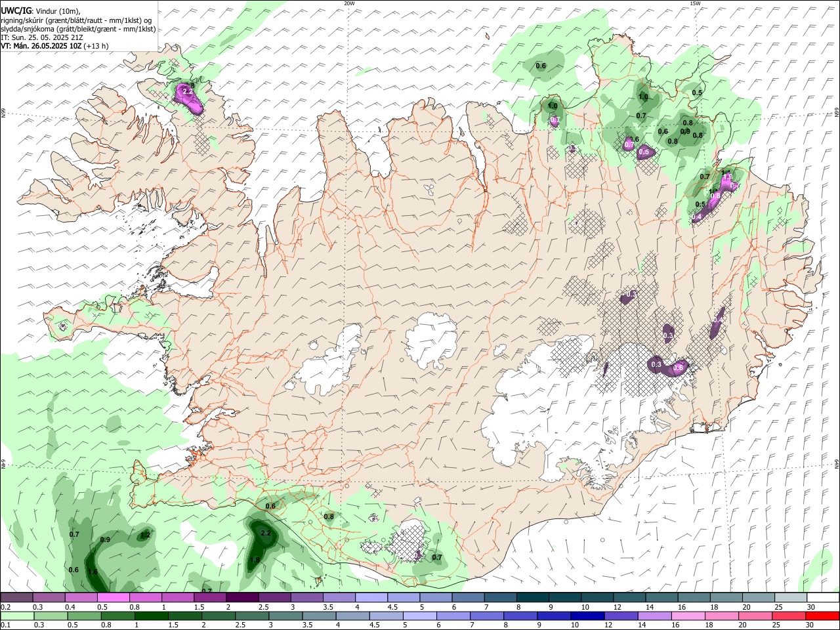Click the 'UWC/IG: Vindur (10m)' title text
840x630 pixels.
(40, 10)
